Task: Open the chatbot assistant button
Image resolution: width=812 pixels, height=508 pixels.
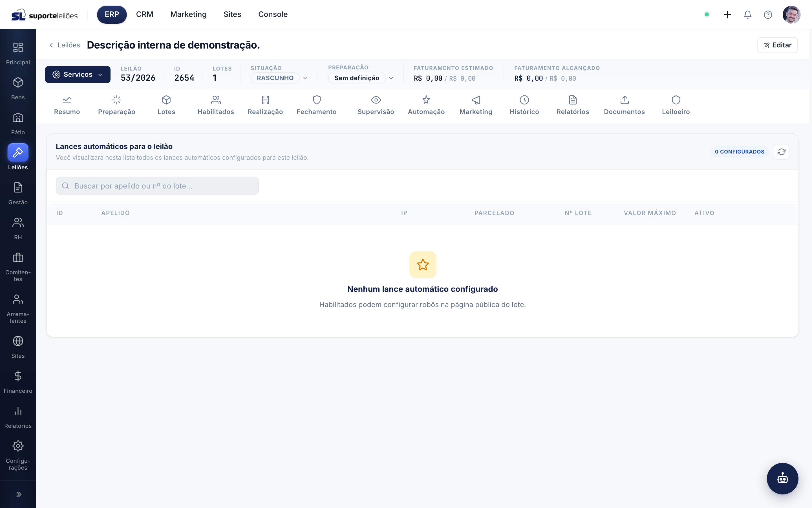Action: click(782, 478)
